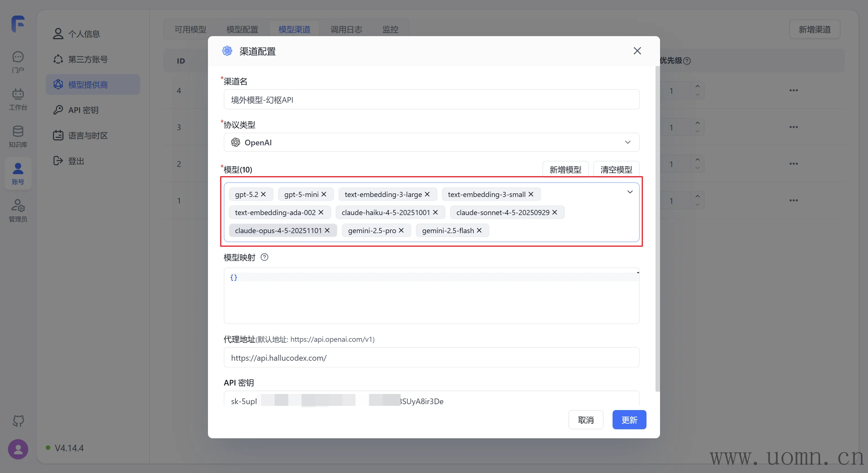Remove the gpt-5.2 model tag
Screen dimensions: 868x473
coord(264,194)
